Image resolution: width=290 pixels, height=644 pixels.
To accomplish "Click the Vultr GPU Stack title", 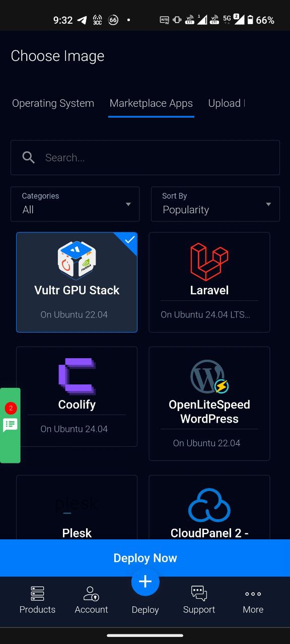I will [x=77, y=290].
